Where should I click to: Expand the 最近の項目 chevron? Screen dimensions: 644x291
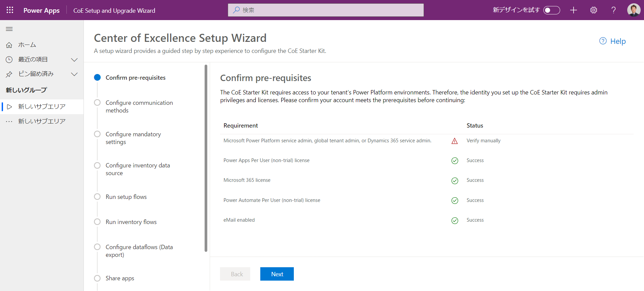(x=74, y=60)
